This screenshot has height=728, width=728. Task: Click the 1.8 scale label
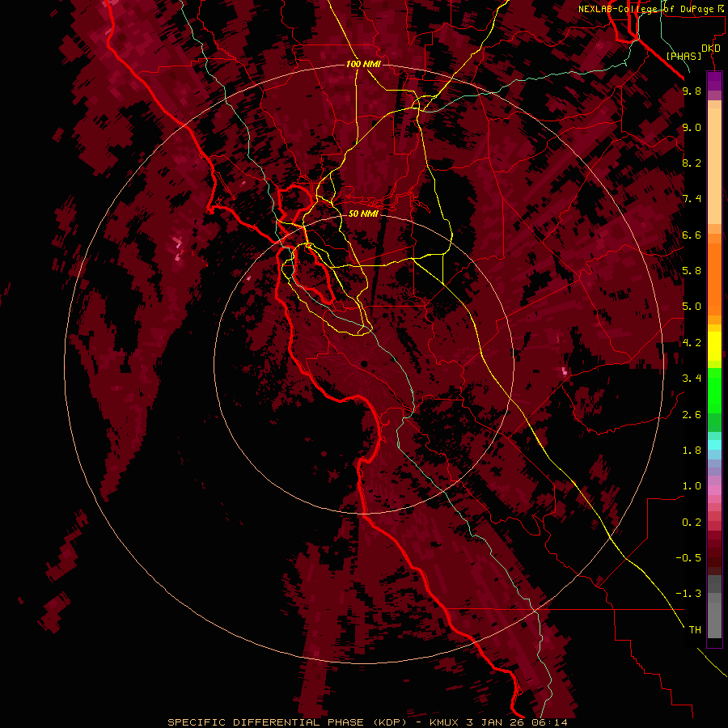[x=692, y=451]
